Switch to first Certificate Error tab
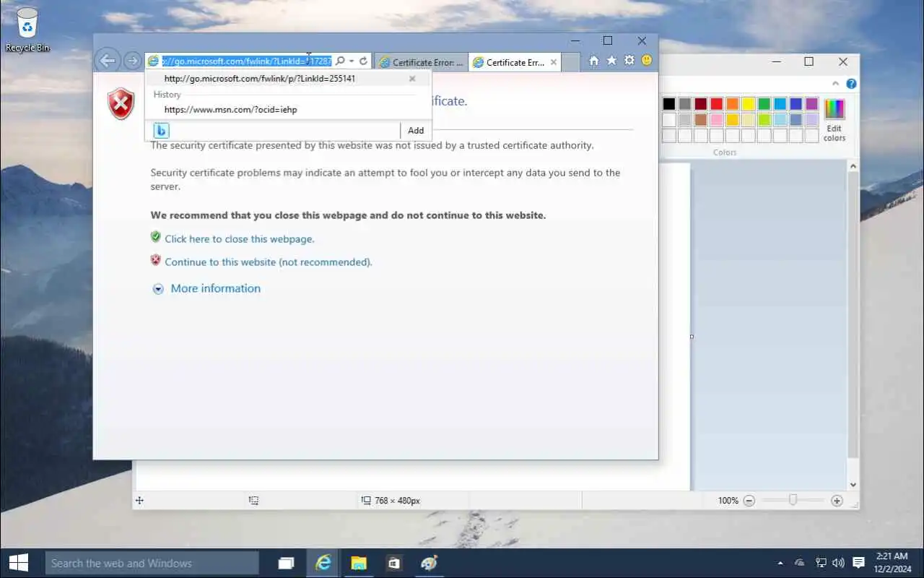Viewport: 924px width, 578px height. click(x=422, y=62)
